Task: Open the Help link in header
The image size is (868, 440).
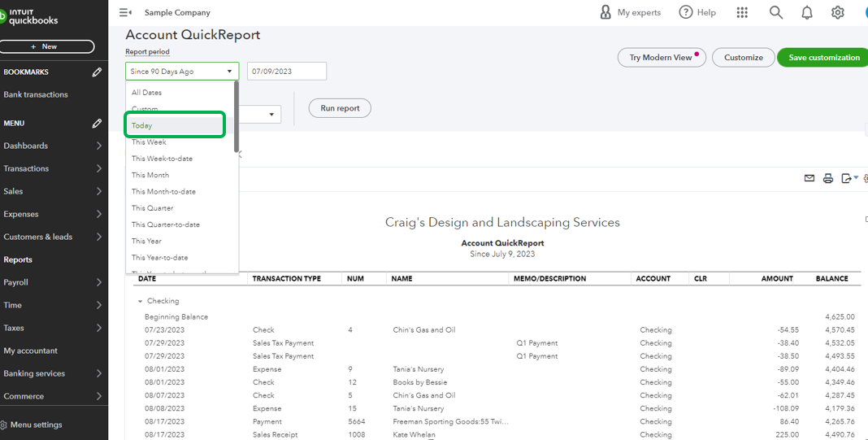Action: coord(697,12)
